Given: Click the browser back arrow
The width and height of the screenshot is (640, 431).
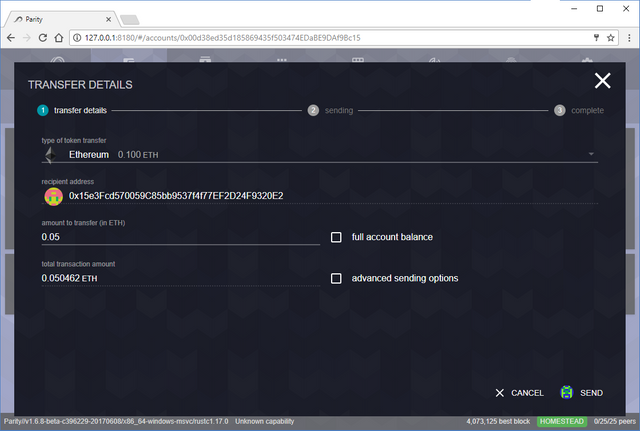Looking at the screenshot, I should pos(11,38).
